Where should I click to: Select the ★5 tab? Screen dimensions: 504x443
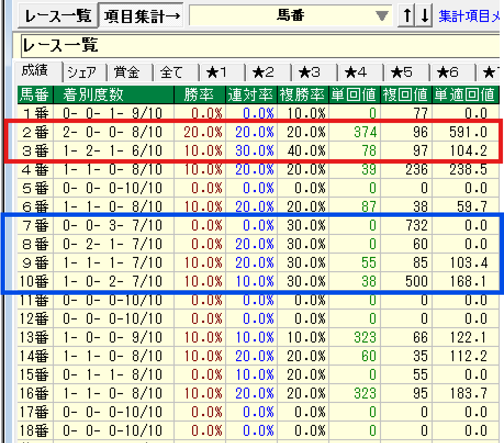pyautogui.click(x=401, y=72)
